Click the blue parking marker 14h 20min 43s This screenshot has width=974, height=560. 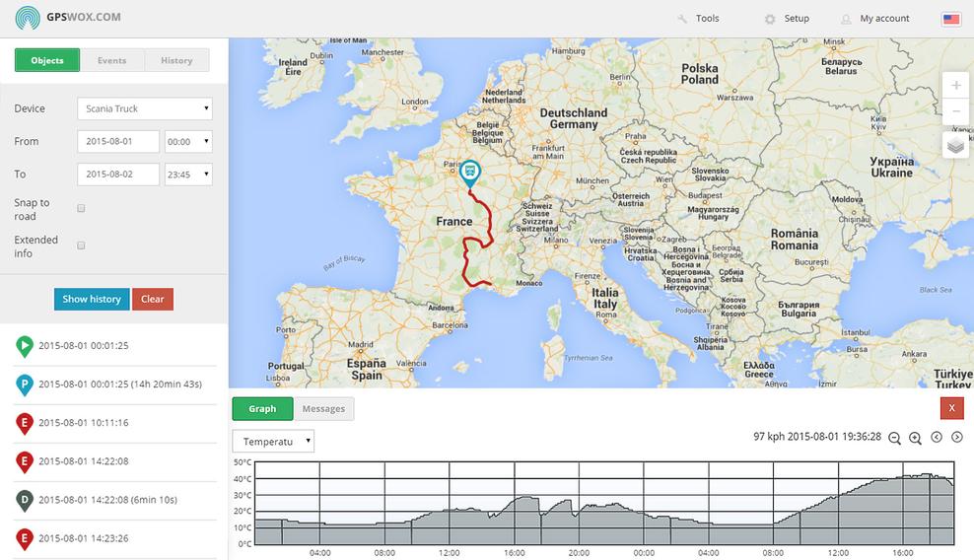click(25, 385)
